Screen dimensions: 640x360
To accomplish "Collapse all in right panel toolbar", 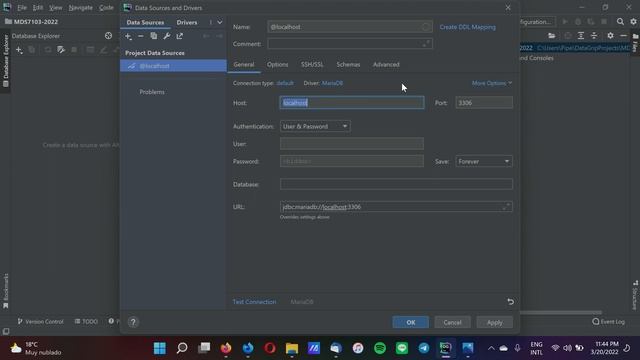I will point(594,36).
